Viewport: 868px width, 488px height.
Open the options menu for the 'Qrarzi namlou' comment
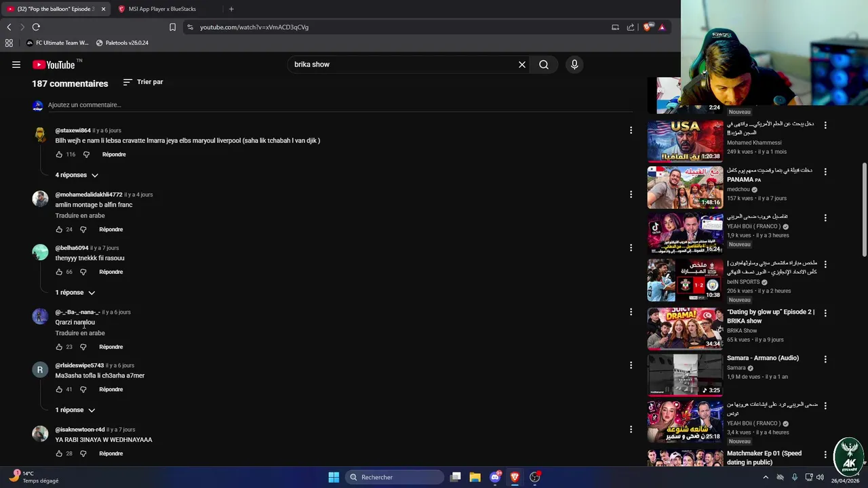point(631,312)
